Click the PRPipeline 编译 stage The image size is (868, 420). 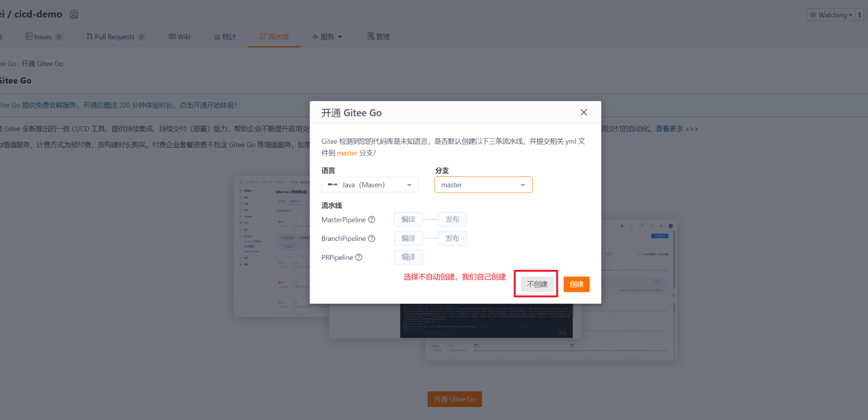pyautogui.click(x=408, y=257)
